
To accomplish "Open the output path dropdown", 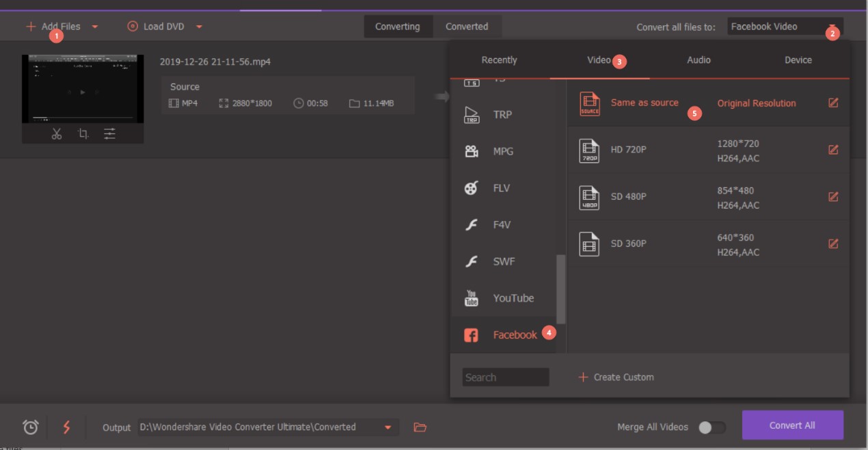I will point(388,427).
